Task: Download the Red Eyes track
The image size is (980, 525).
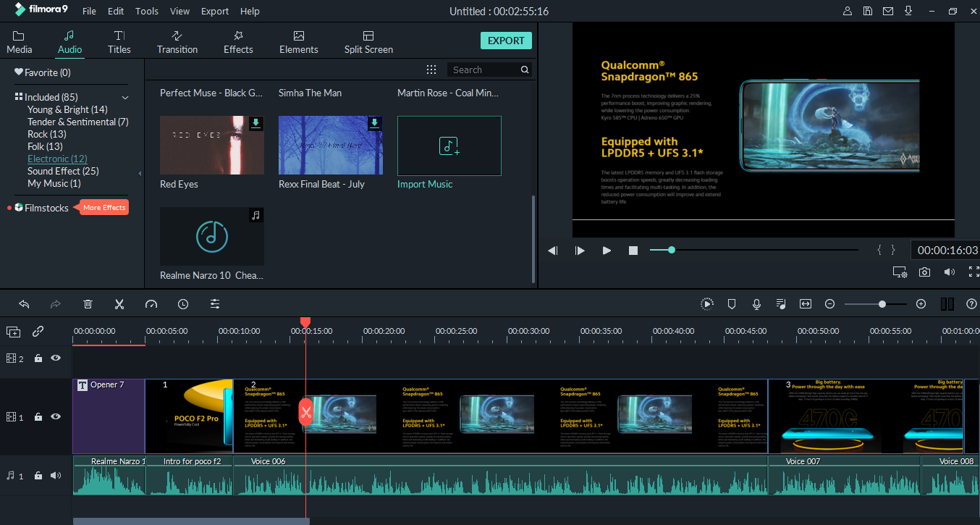Action: click(255, 124)
